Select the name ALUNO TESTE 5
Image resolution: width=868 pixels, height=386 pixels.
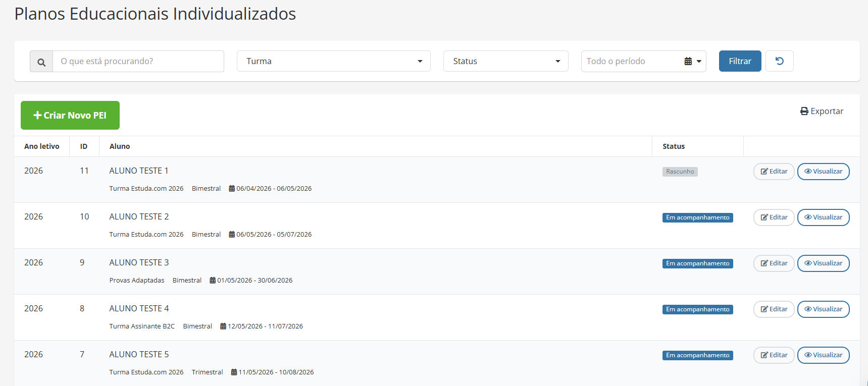click(139, 354)
